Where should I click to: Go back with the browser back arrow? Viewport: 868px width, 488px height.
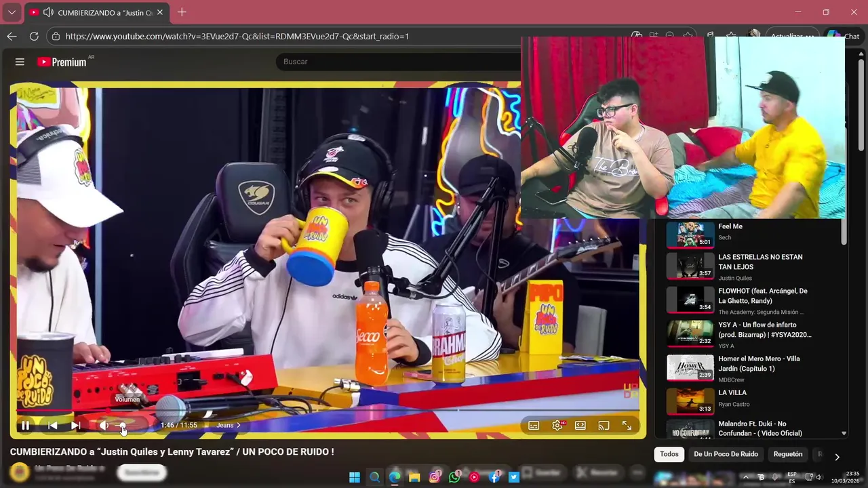point(12,37)
